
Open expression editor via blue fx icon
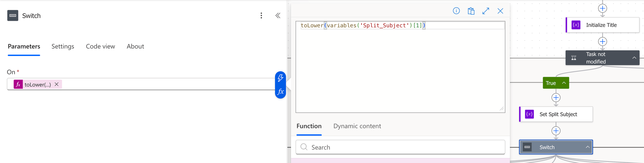pos(280,92)
